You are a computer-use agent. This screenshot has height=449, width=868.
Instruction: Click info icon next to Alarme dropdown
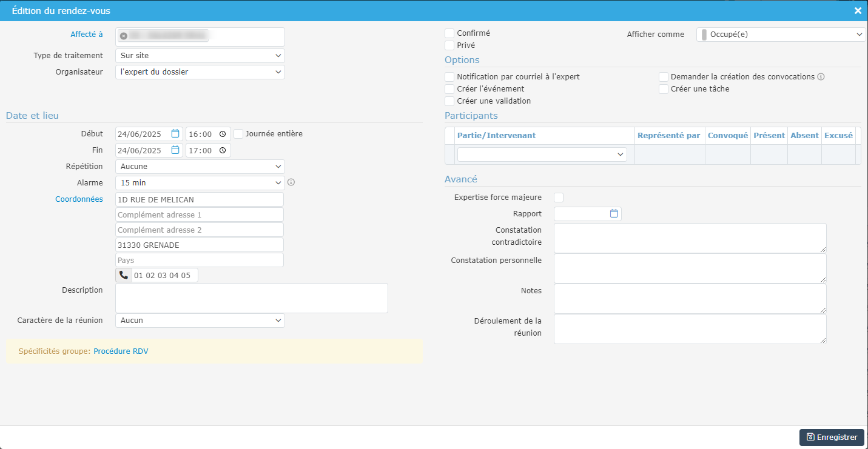tap(291, 182)
